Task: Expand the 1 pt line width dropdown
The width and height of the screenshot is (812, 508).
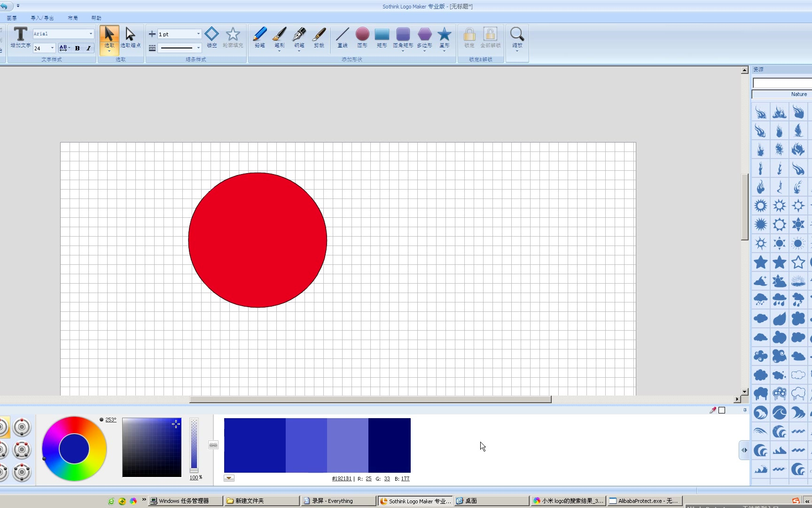Action: tap(198, 34)
